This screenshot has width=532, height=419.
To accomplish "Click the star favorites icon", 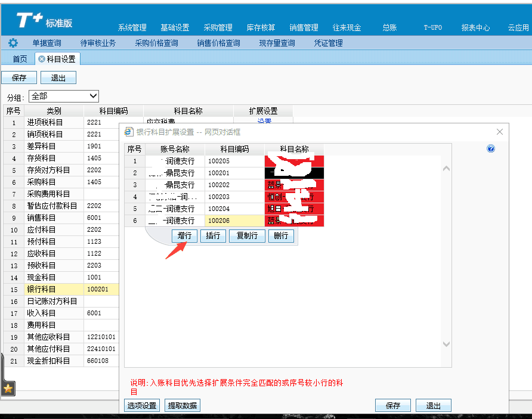I will [8, 389].
